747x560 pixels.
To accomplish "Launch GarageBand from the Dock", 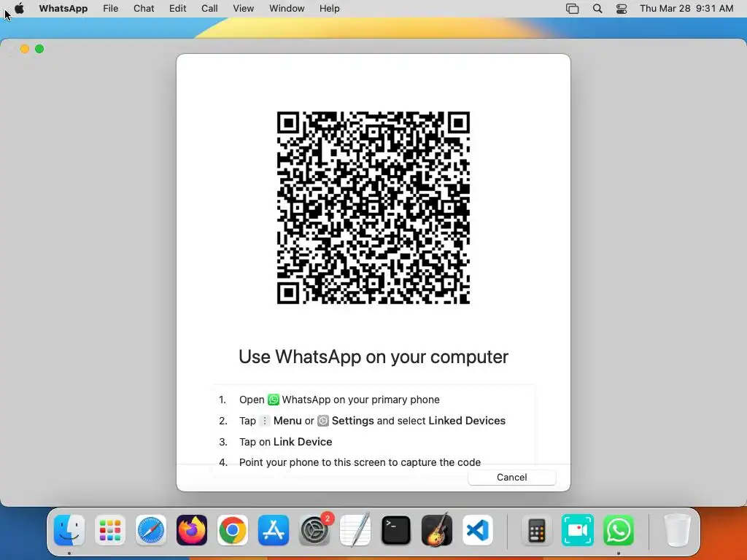I will click(x=437, y=530).
